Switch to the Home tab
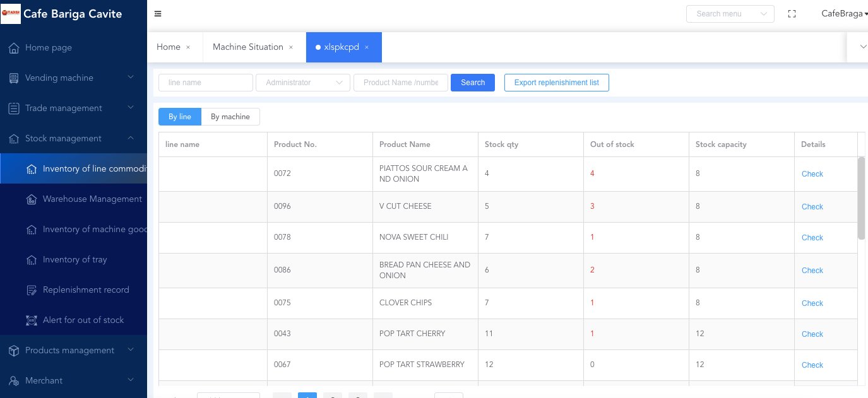Screen dimensions: 868x398 coord(169,47)
